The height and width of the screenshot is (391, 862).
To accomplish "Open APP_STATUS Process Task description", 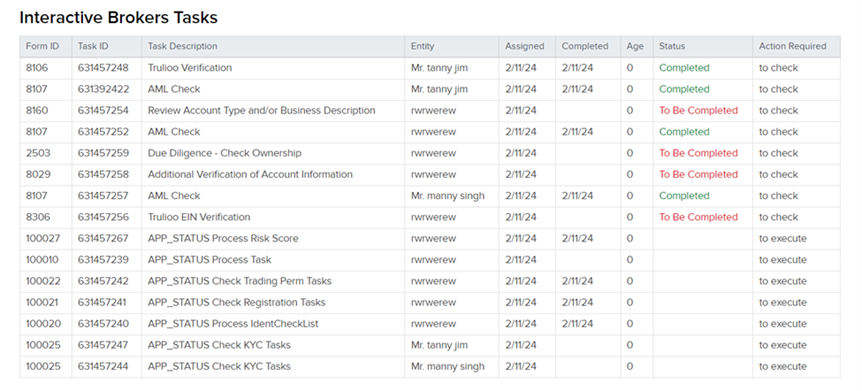I will point(209,260).
